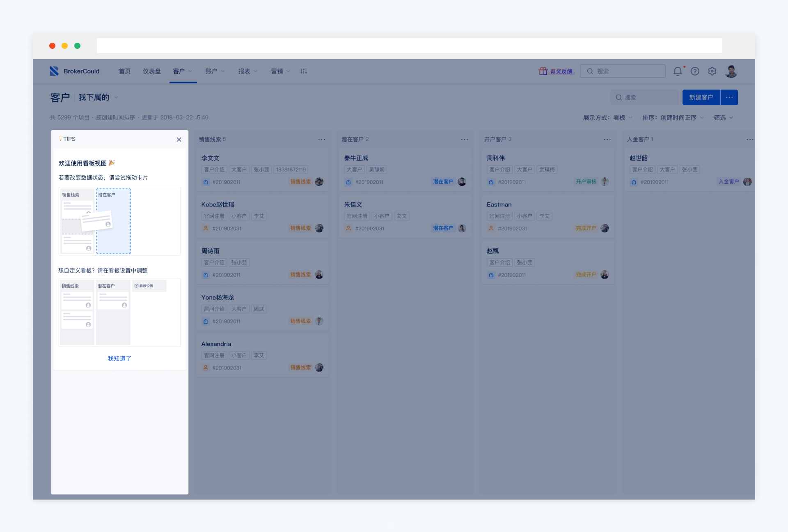This screenshot has width=788, height=532.
Task: Open 仪表盘 in navigation
Action: (x=152, y=71)
